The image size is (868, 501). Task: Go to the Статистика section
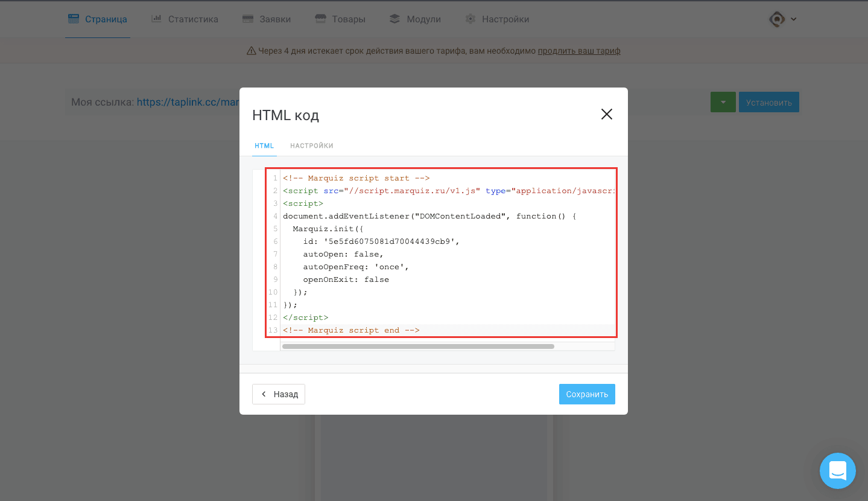tap(185, 19)
